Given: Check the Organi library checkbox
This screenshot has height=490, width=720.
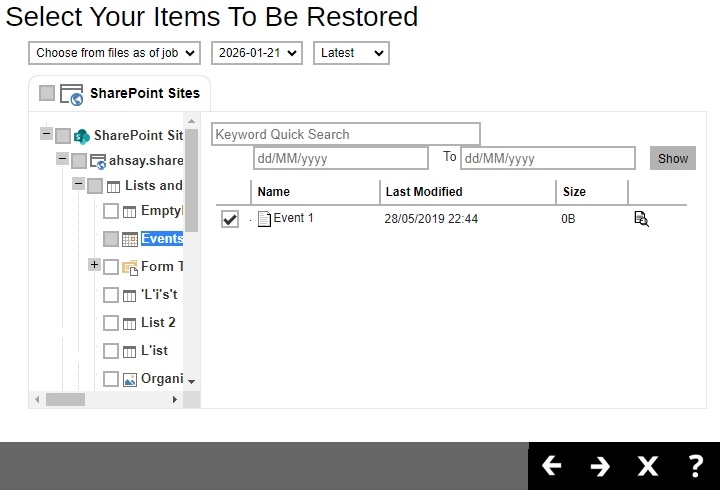Looking at the screenshot, I should [x=111, y=379].
